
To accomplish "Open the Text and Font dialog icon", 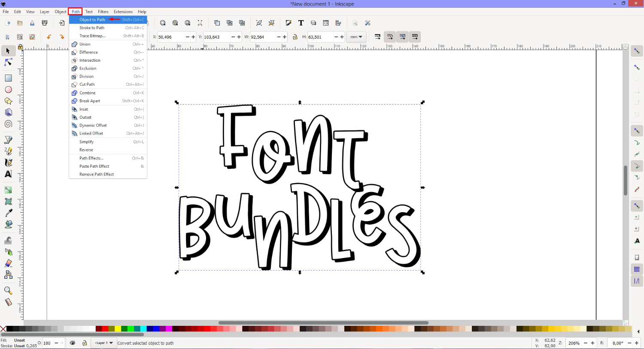I will point(301,23).
